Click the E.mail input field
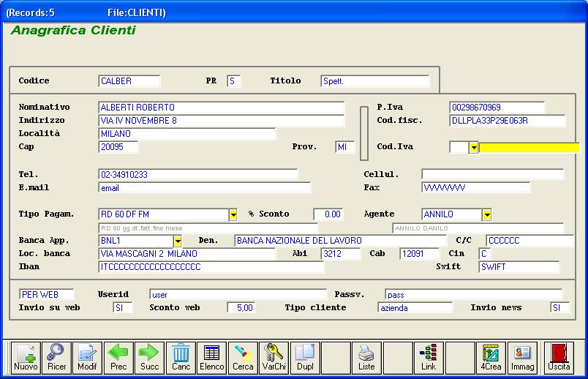 [204, 187]
